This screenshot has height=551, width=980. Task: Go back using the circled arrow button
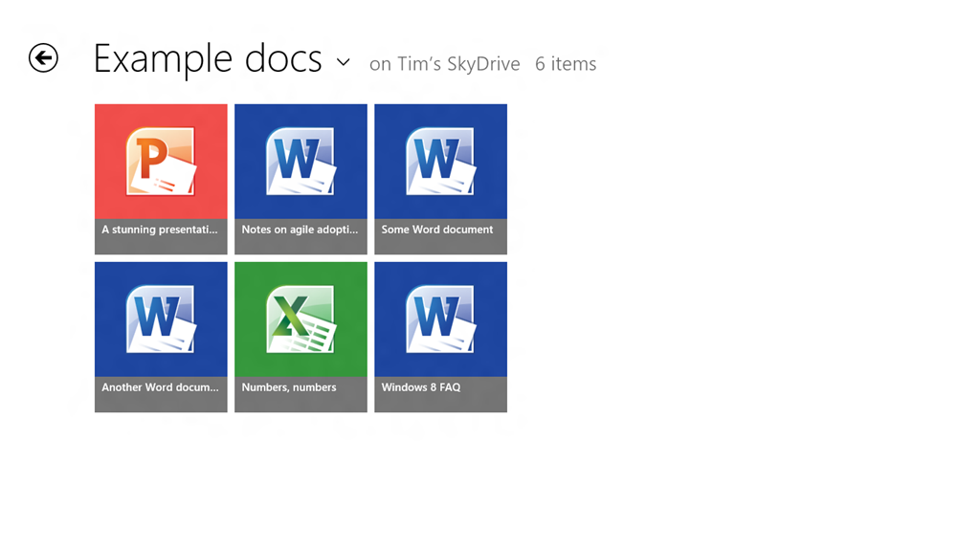click(43, 58)
